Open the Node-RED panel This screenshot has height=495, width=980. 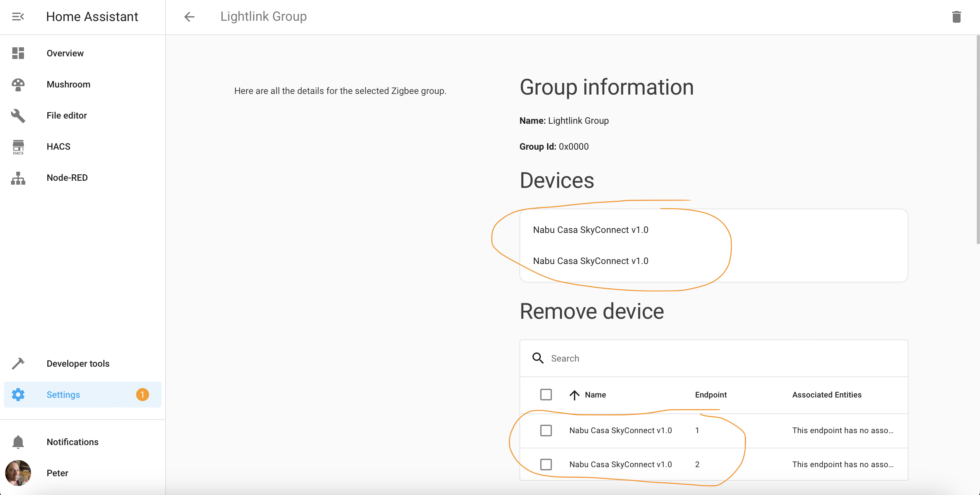67,178
